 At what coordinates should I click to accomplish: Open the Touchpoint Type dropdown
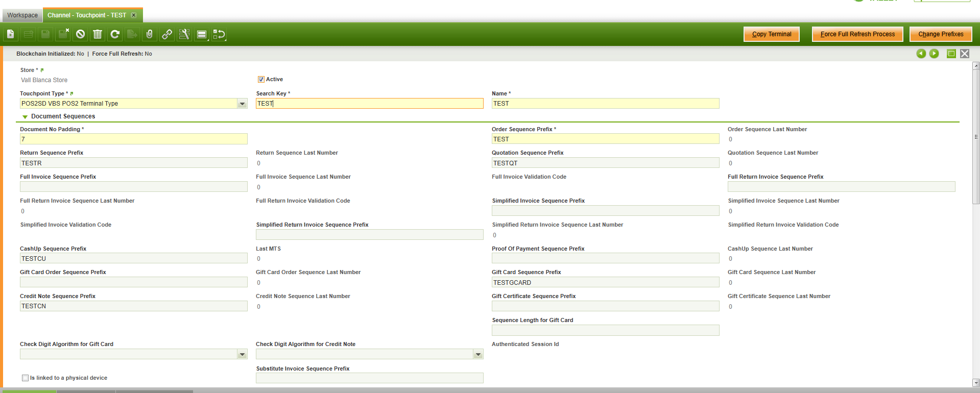click(242, 104)
